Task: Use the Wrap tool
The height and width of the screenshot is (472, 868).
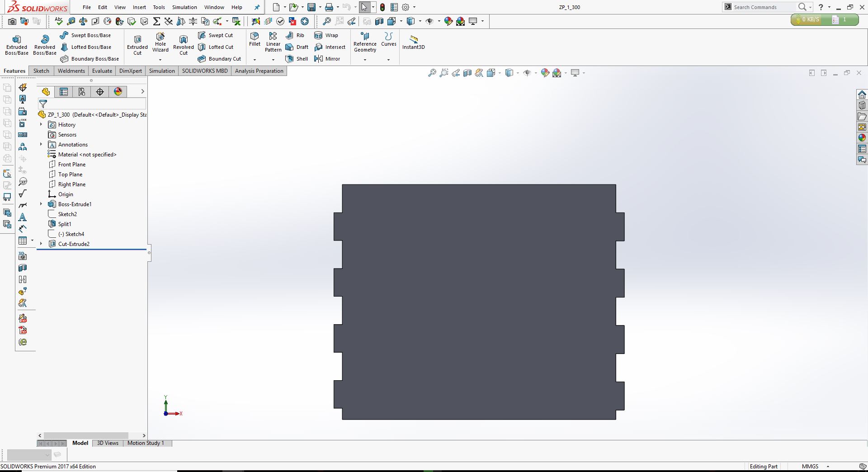Action: pos(326,35)
